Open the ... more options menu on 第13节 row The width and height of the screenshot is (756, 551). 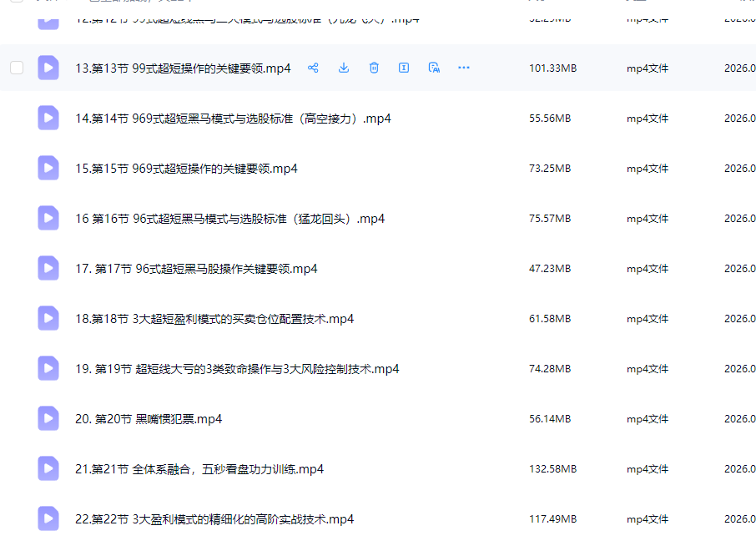(x=464, y=68)
